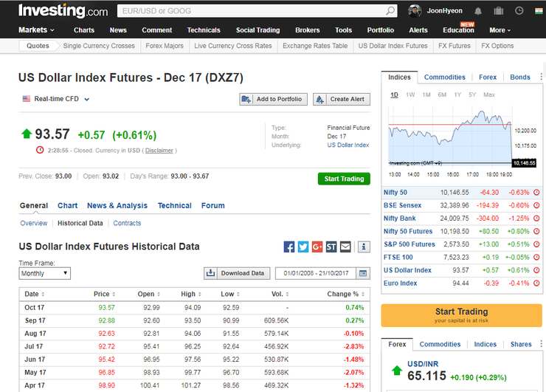Click clock icon on Euro Index row
546x392 pixels.
tap(536, 283)
